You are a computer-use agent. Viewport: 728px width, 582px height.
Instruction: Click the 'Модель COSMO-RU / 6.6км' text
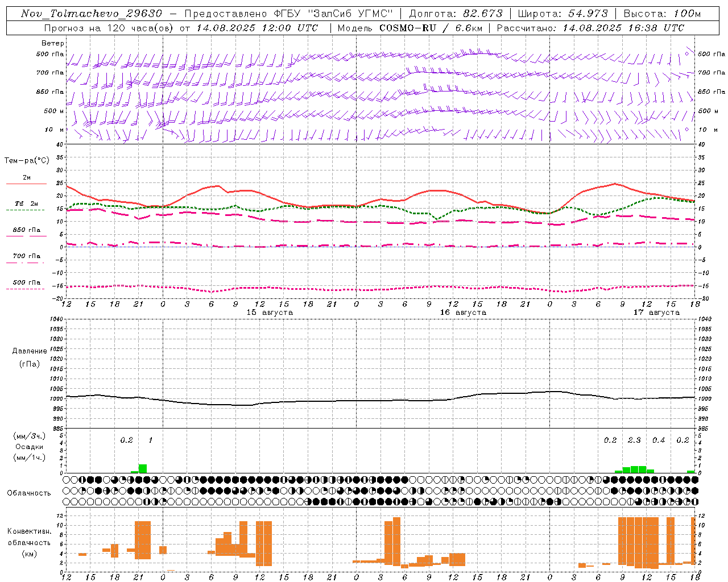[x=409, y=28]
